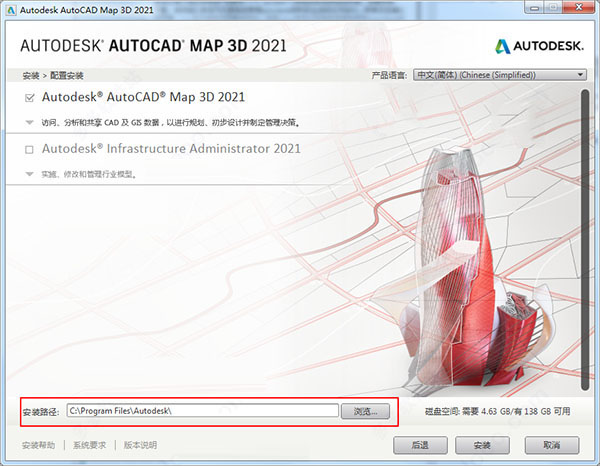Click the 浏览... browse button
Viewport: 600px width, 466px height.
point(365,411)
